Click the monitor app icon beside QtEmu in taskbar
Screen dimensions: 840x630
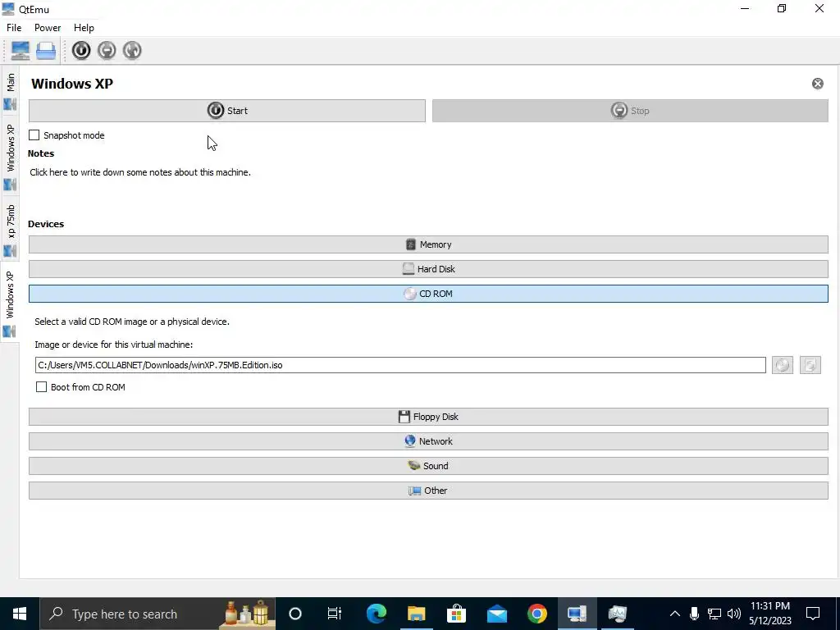pyautogui.click(x=617, y=614)
